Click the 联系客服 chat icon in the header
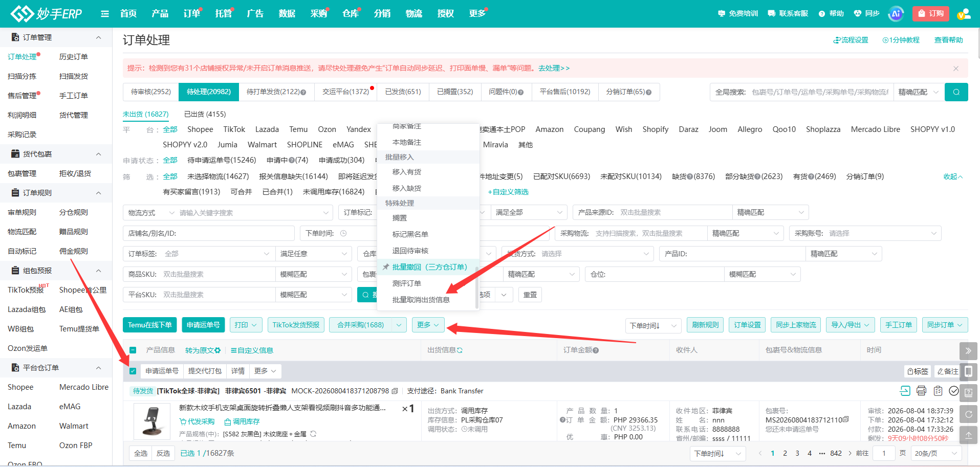Screen dimensions: 980x467 772,14
